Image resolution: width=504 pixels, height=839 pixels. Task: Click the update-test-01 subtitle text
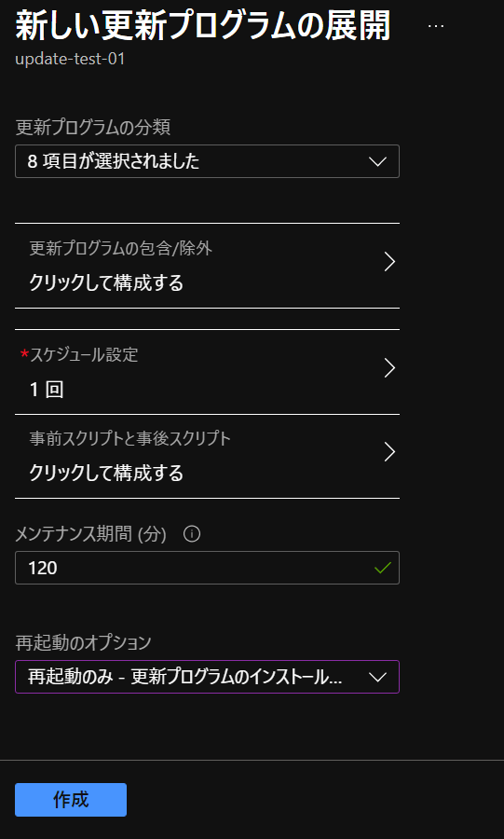[70, 59]
